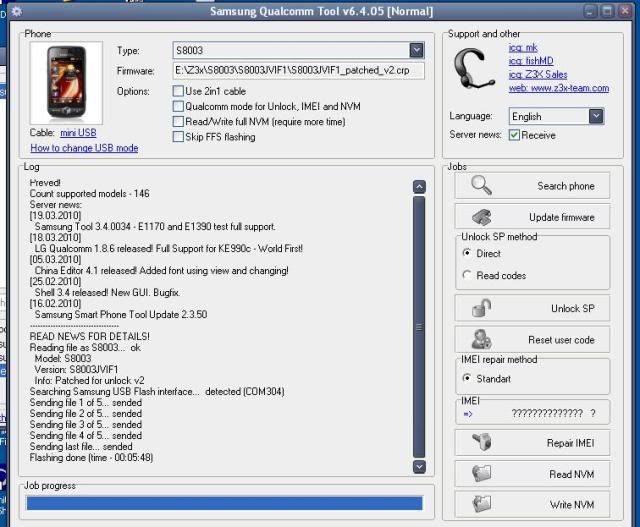Click log line Info: Patched for unlock v2
The height and width of the screenshot is (527, 640).
89,380
